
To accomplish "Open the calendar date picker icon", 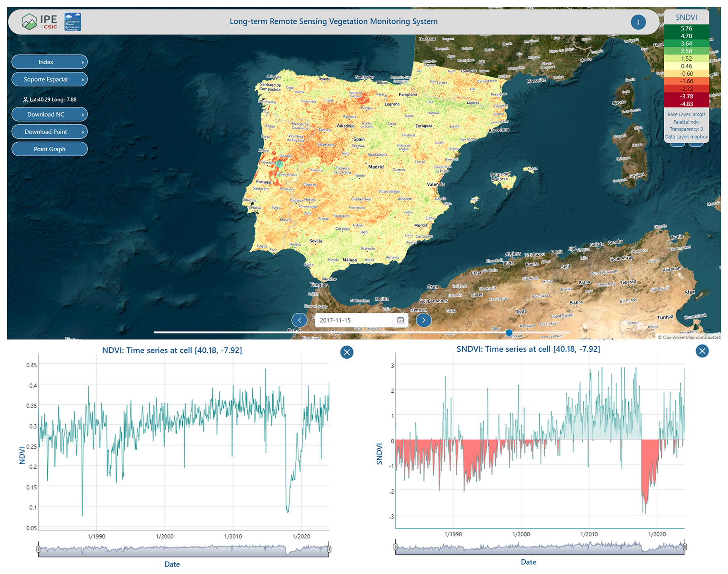I will [x=400, y=320].
